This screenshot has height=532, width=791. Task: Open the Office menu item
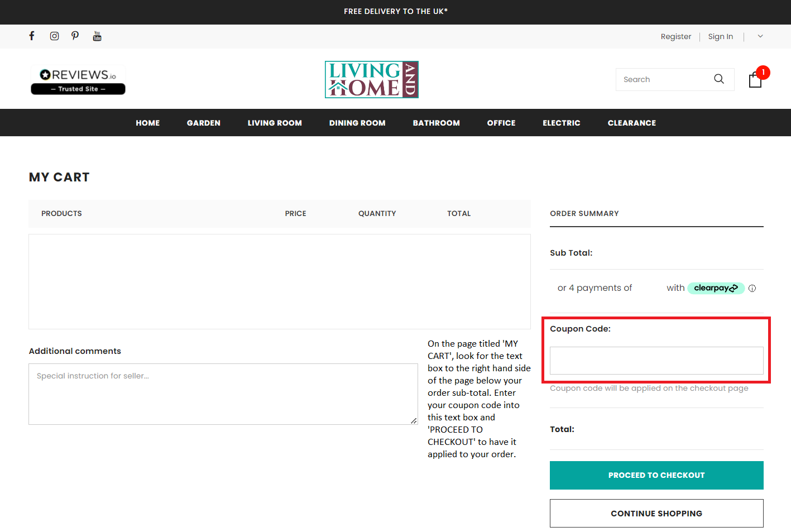pos(501,123)
